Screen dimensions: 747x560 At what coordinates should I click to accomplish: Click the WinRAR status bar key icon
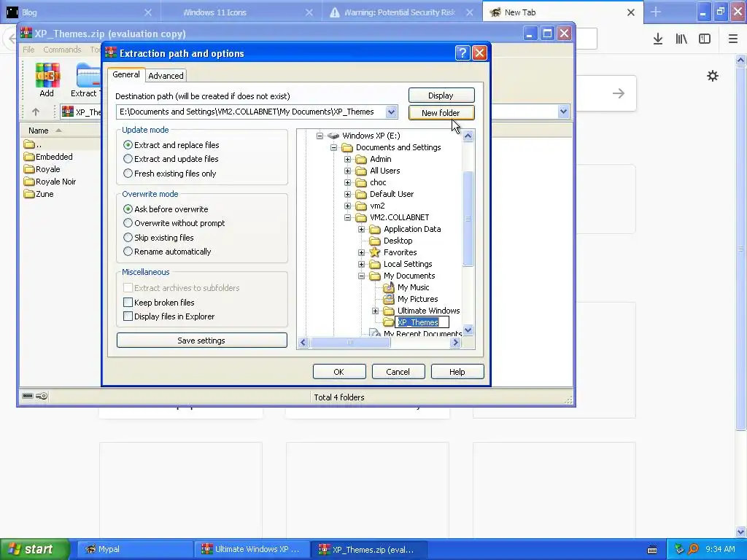(42, 396)
